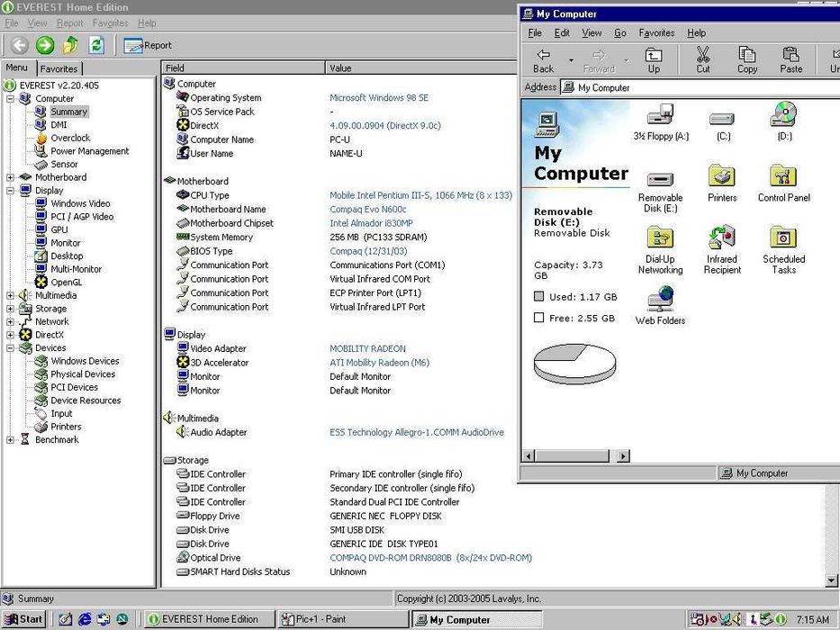Click Back button in My Computer toolbar

click(x=543, y=59)
